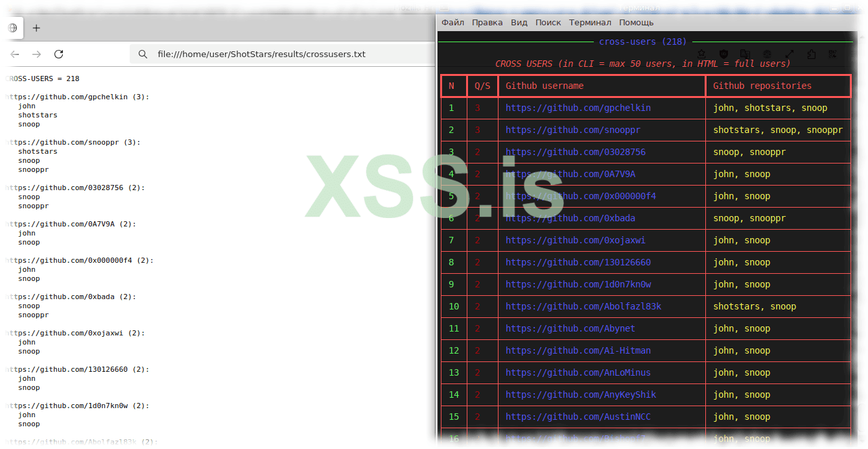Viewport: 868px width, 449px height.
Task: Click the Q/S column header in terminal
Action: tap(482, 86)
